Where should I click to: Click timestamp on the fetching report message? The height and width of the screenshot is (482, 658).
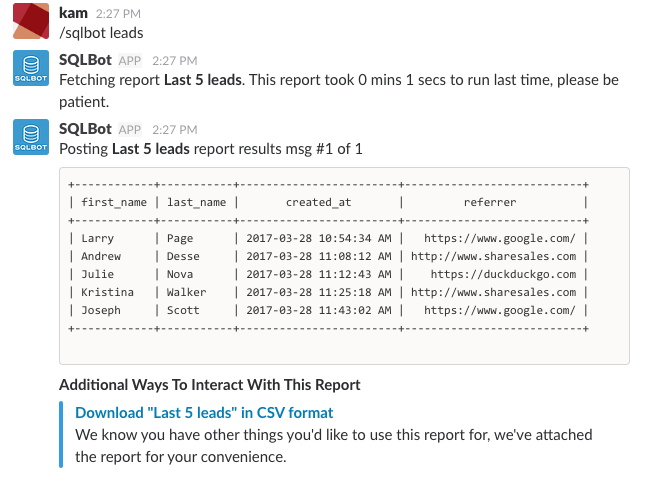tap(175, 61)
